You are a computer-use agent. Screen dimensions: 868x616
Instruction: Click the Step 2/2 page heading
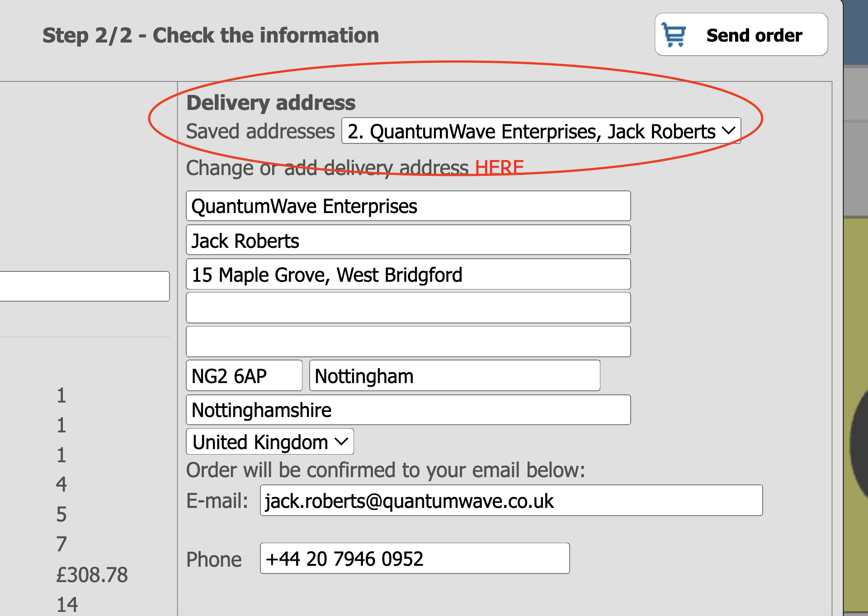click(x=211, y=35)
